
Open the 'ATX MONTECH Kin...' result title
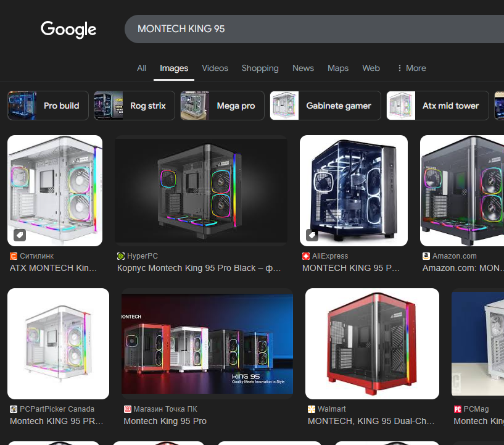(x=53, y=268)
